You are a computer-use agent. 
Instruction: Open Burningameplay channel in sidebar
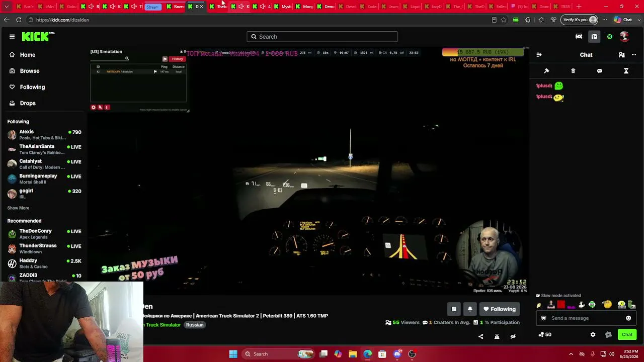click(44, 179)
